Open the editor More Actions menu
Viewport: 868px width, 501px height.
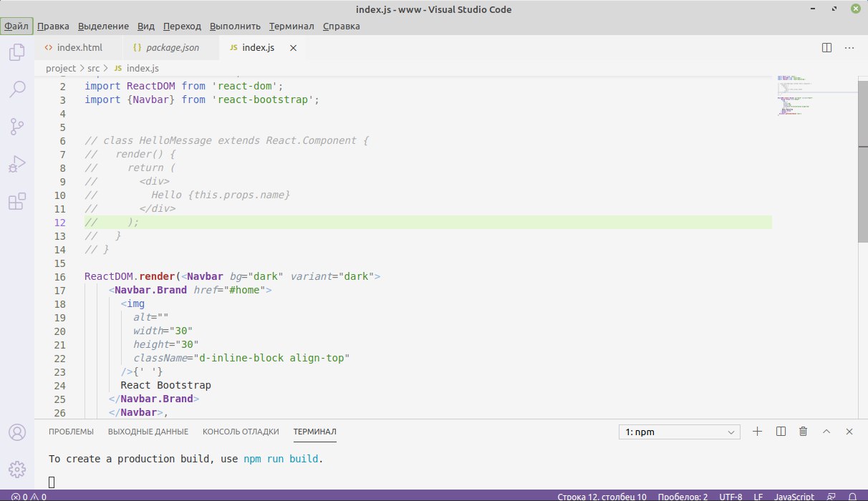click(x=849, y=48)
